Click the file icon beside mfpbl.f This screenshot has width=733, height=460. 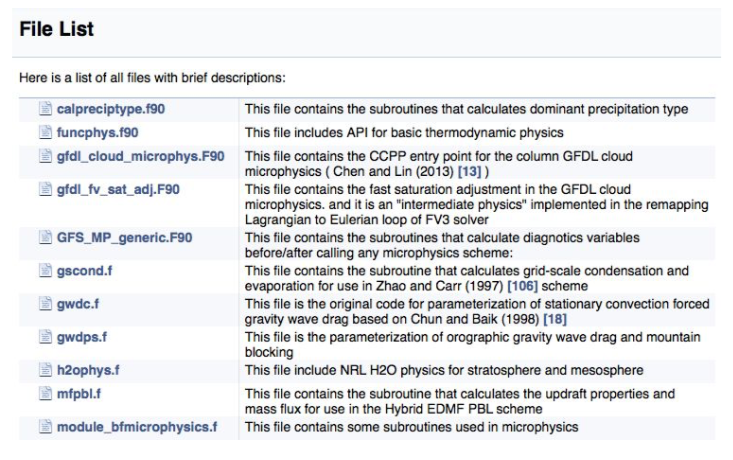pyautogui.click(x=45, y=394)
